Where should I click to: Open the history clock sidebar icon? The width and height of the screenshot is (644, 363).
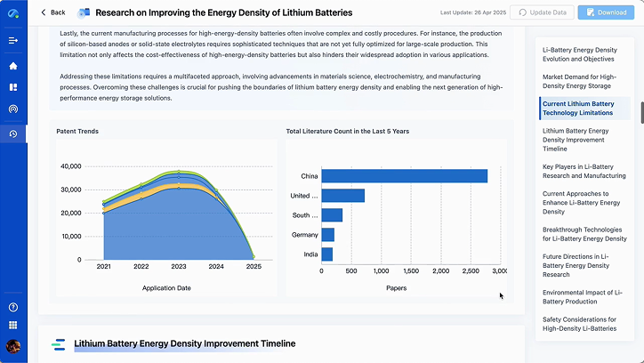[x=13, y=133]
